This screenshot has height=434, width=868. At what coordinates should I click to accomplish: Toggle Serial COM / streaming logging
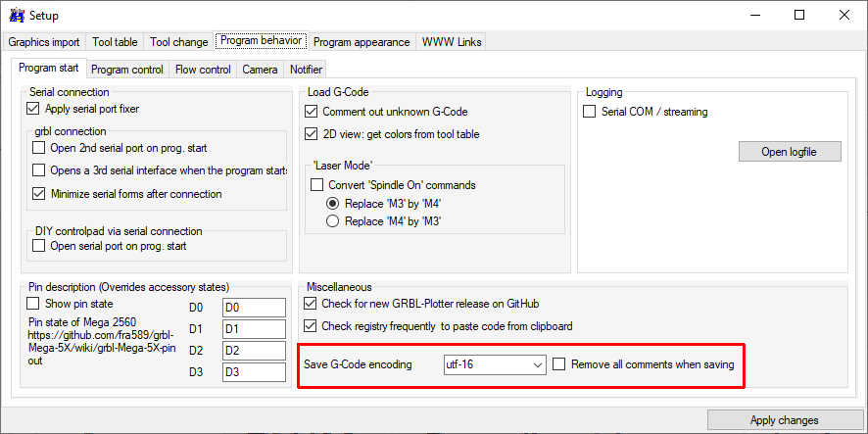tap(590, 112)
